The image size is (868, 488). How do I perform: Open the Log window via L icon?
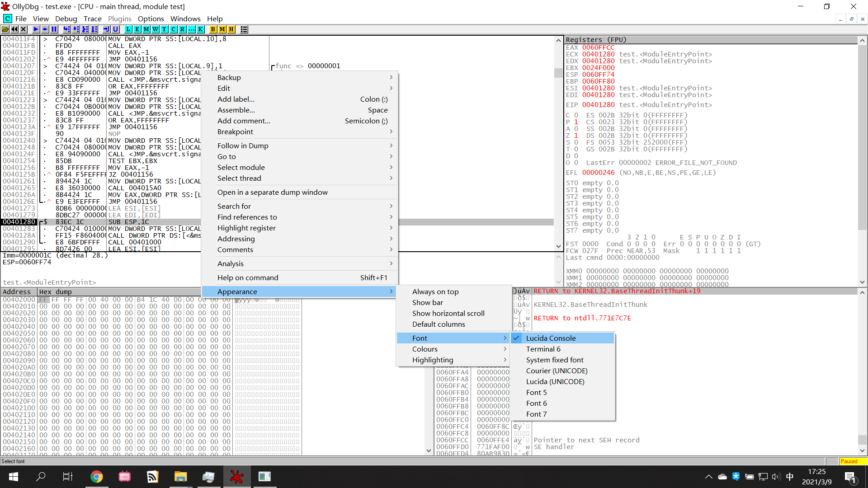click(128, 29)
